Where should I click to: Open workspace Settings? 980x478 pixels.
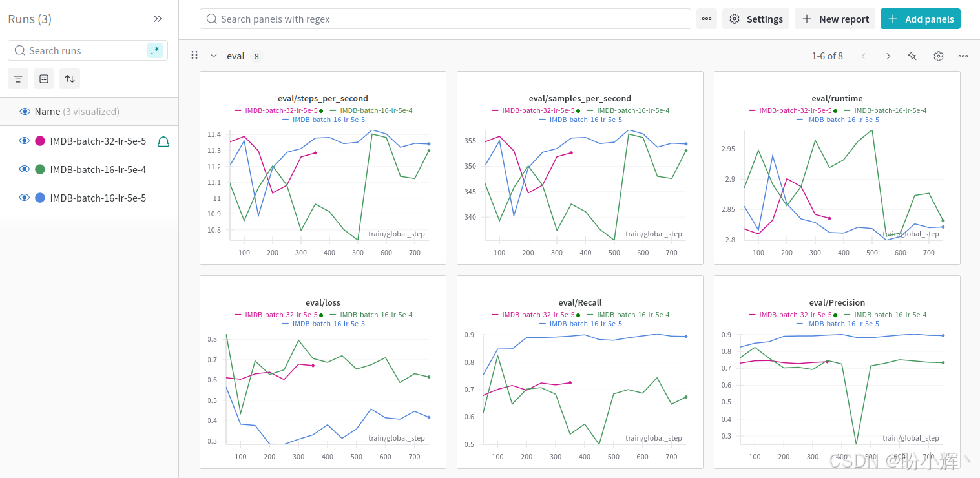756,19
